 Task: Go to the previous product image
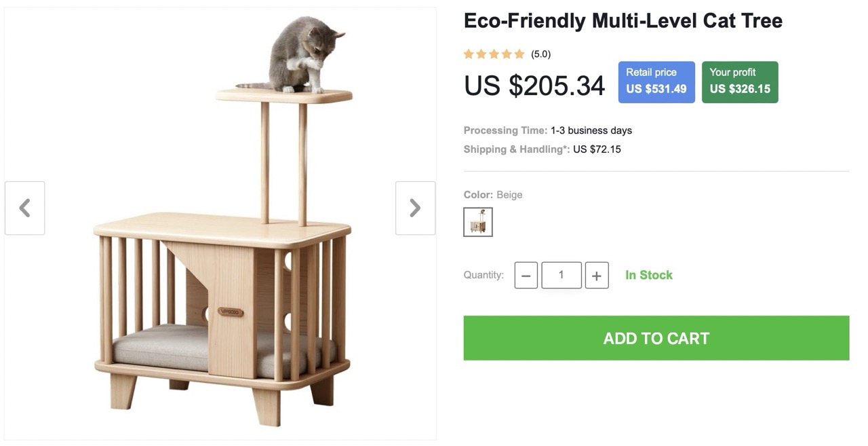point(25,208)
